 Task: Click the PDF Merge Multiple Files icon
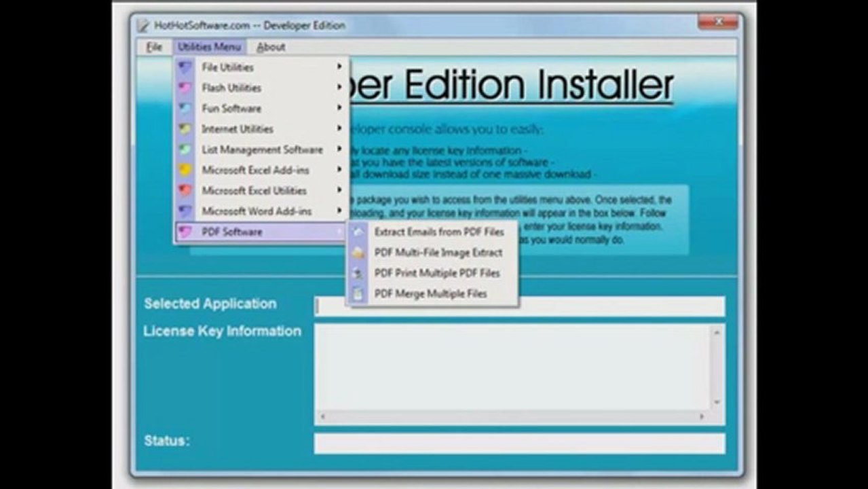(358, 293)
